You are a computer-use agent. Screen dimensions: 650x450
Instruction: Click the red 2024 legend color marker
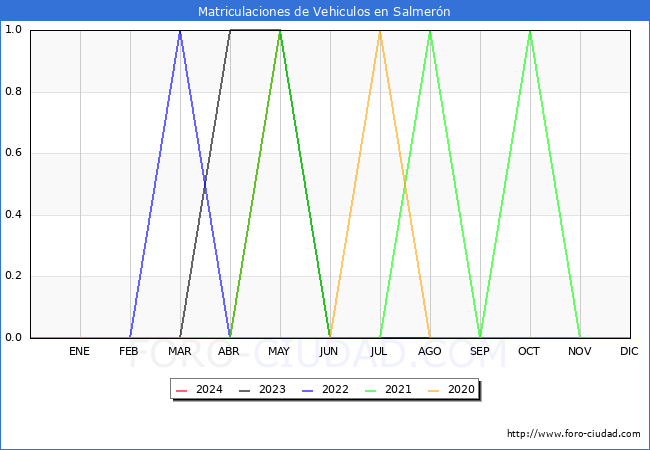point(182,390)
